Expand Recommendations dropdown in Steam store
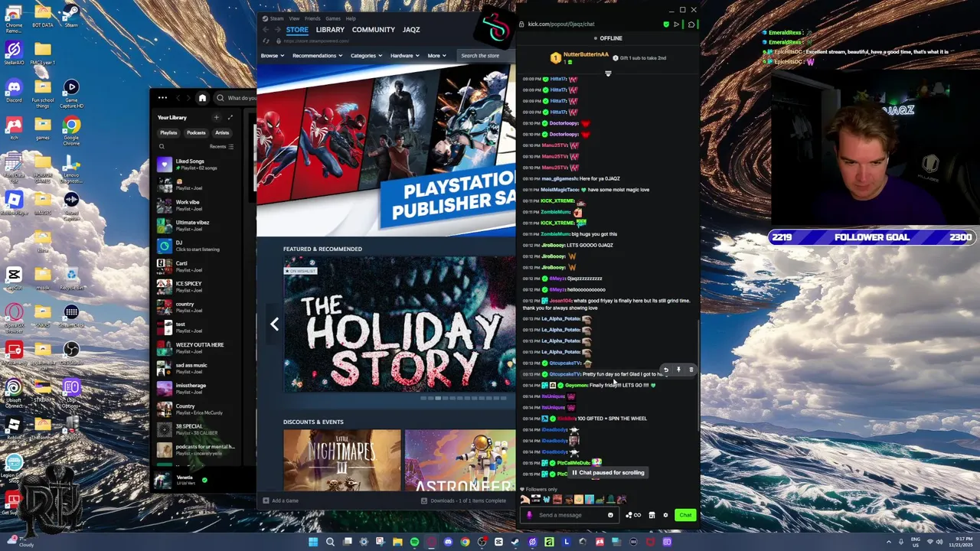The width and height of the screenshot is (980, 551). 317,55
